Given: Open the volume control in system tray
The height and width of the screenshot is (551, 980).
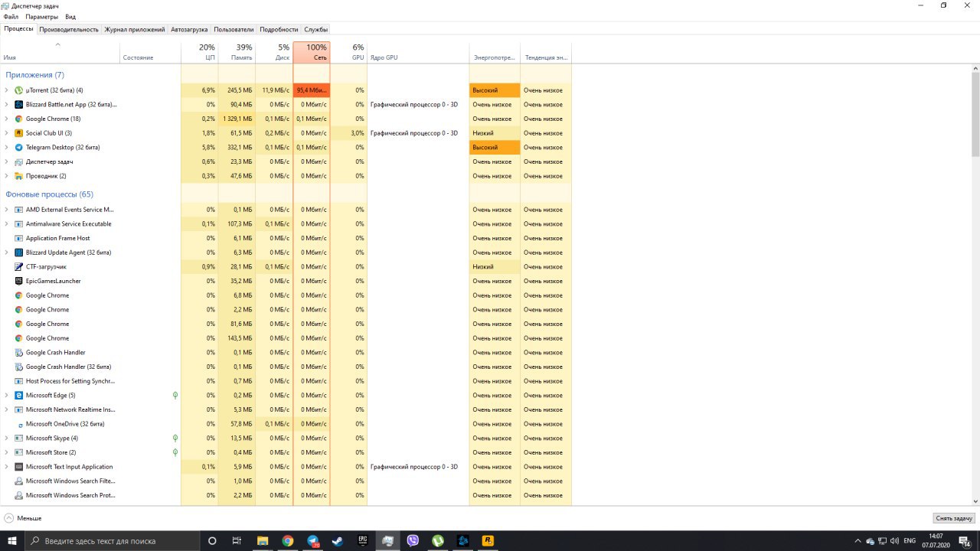Looking at the screenshot, I should tap(895, 540).
